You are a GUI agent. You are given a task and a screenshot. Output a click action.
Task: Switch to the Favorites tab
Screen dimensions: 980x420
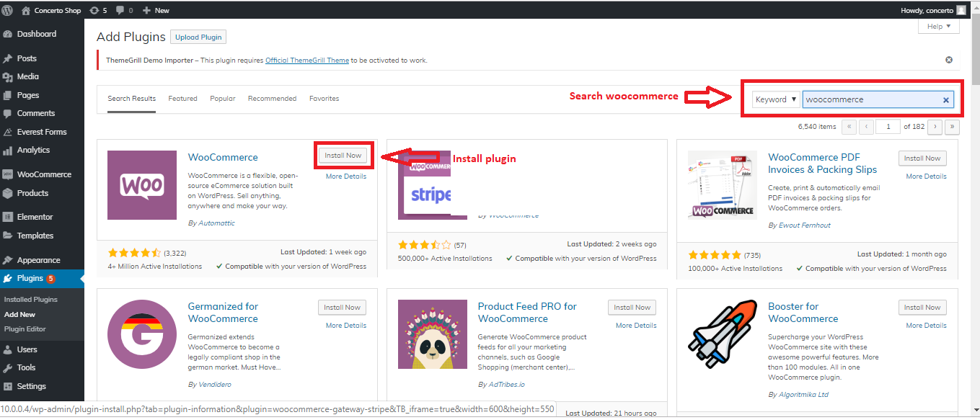(324, 99)
